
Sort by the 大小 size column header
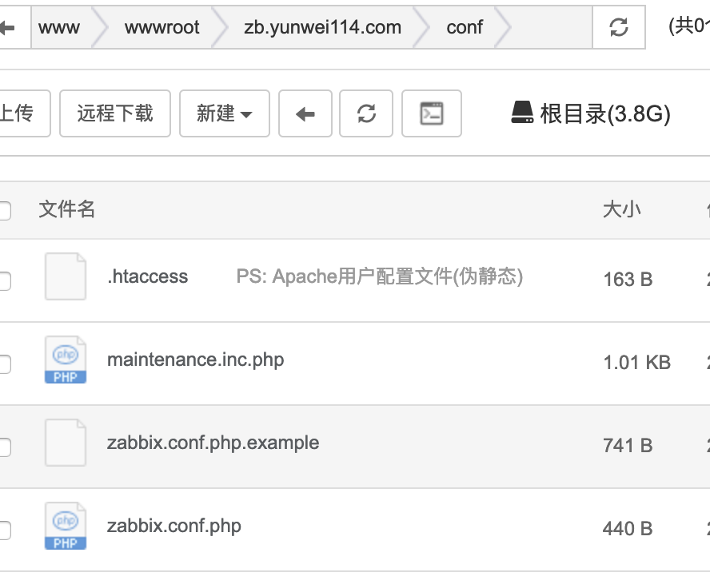[621, 209]
